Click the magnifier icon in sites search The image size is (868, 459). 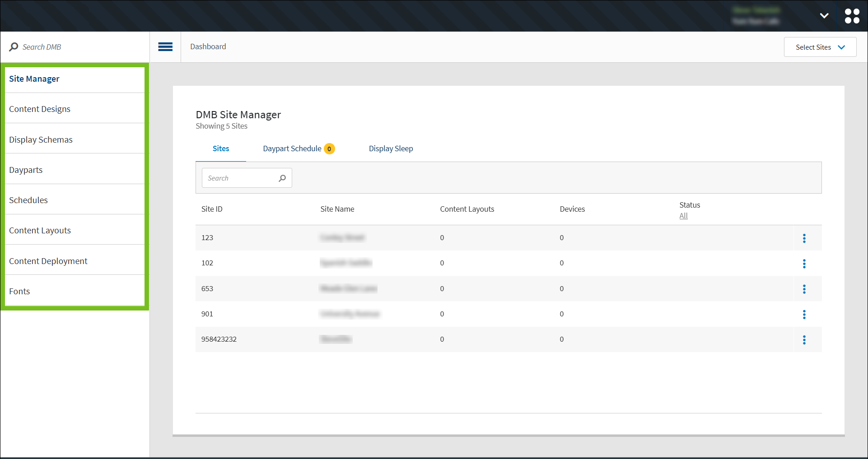click(x=282, y=178)
